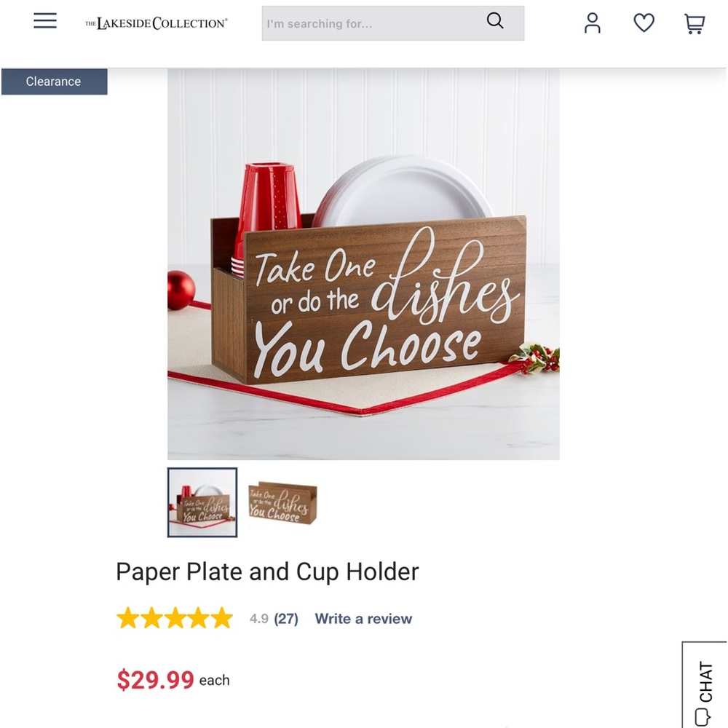Open the hamburger navigation menu

click(45, 21)
